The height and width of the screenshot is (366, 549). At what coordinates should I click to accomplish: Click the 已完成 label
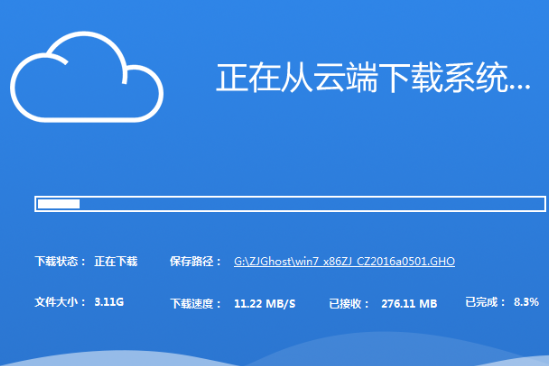pyautogui.click(x=485, y=302)
